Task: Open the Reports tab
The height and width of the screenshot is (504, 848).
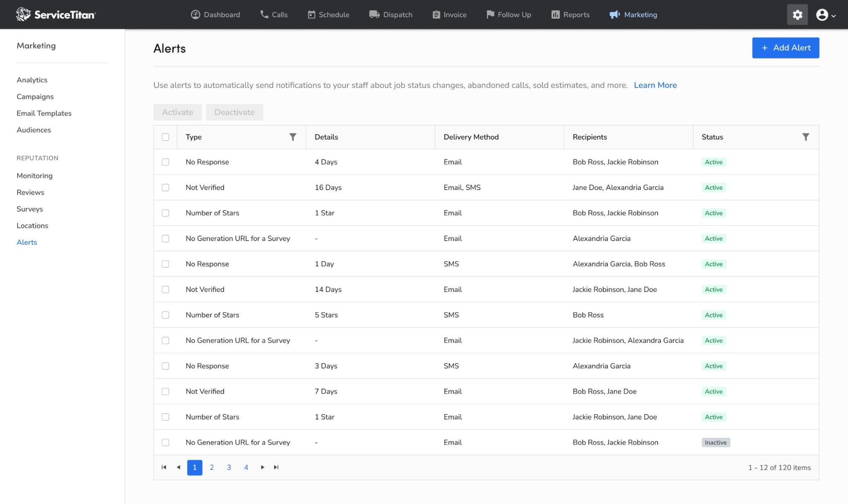Action: click(570, 15)
